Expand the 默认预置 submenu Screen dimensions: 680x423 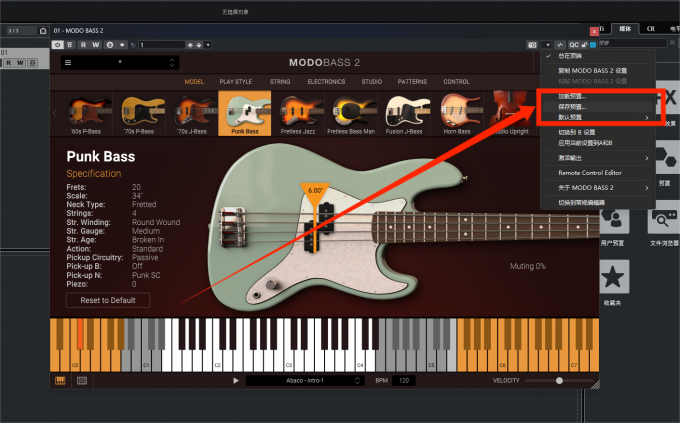598,117
